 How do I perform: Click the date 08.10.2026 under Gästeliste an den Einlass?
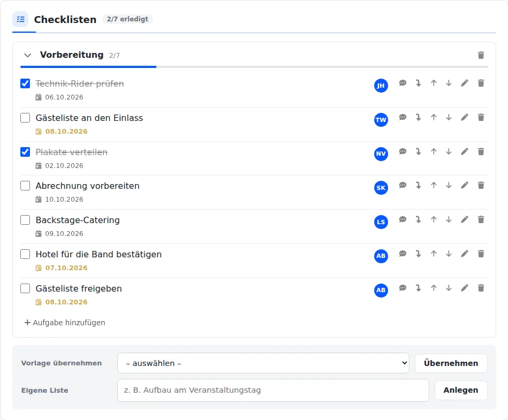pos(66,132)
